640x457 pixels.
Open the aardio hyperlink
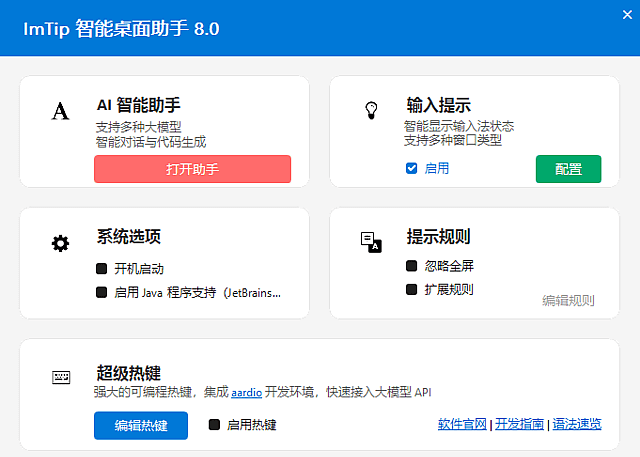tap(247, 393)
